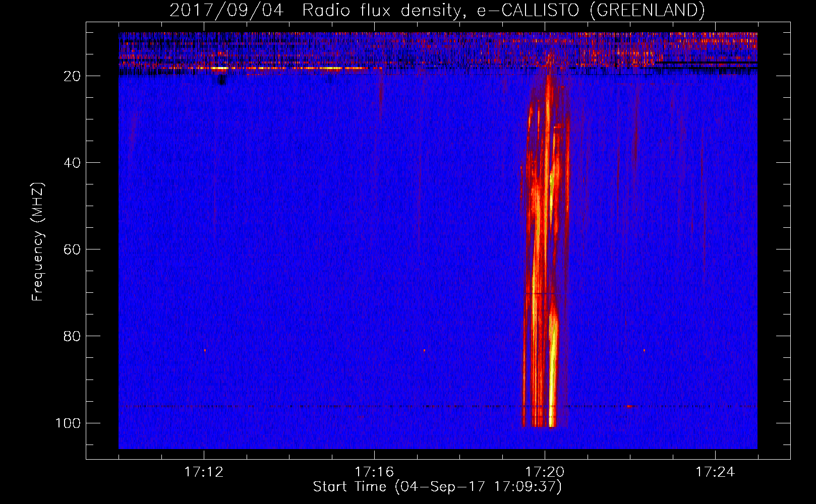
Task: Click the 17:24 time tick label
Action: tap(715, 472)
